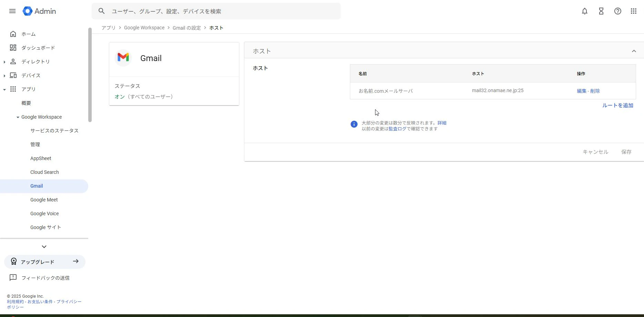Screen dimensions: 644x317
Task: Click the upgrade arrow icon
Action: pyautogui.click(x=76, y=261)
